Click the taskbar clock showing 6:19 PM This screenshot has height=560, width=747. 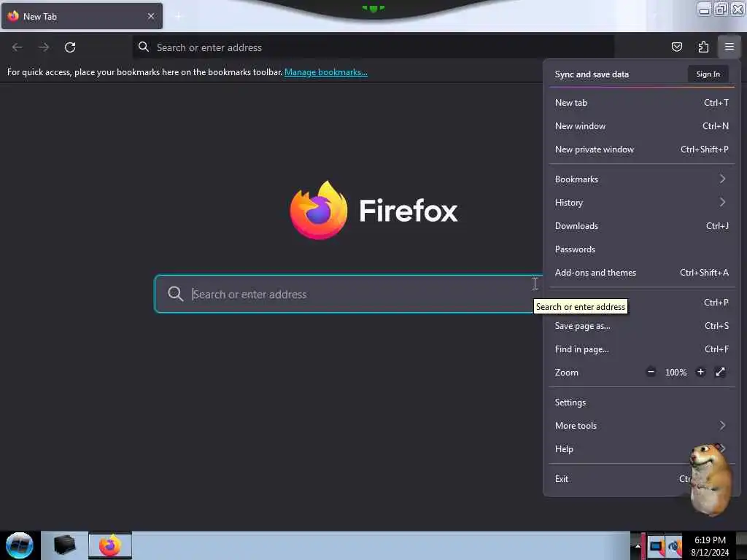[x=710, y=540]
